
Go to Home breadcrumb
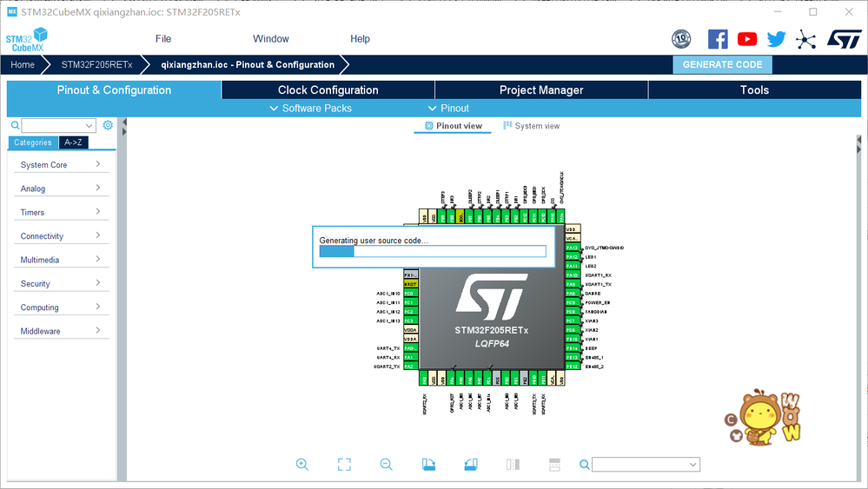click(x=23, y=65)
